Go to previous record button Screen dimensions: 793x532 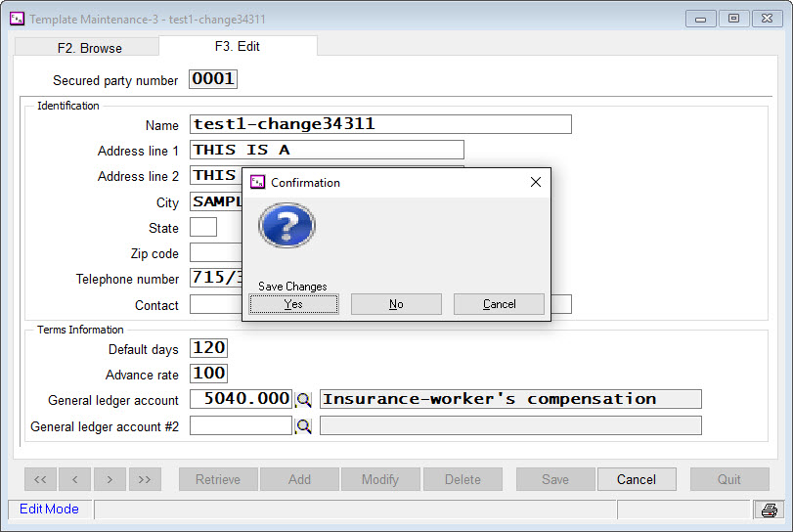(x=75, y=479)
